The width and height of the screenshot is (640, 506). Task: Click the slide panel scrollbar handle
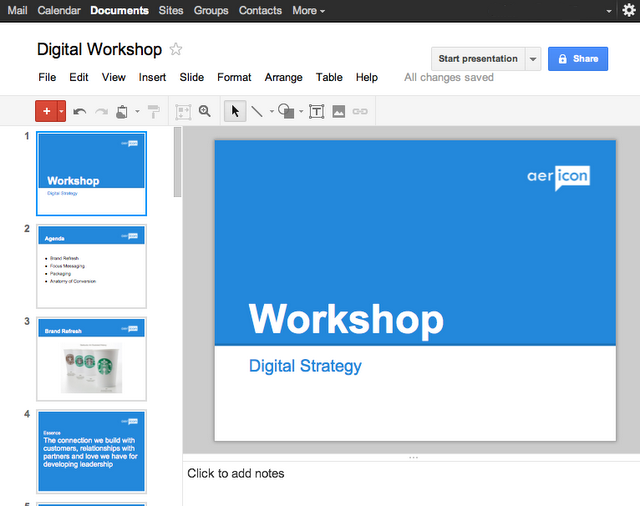(178, 162)
